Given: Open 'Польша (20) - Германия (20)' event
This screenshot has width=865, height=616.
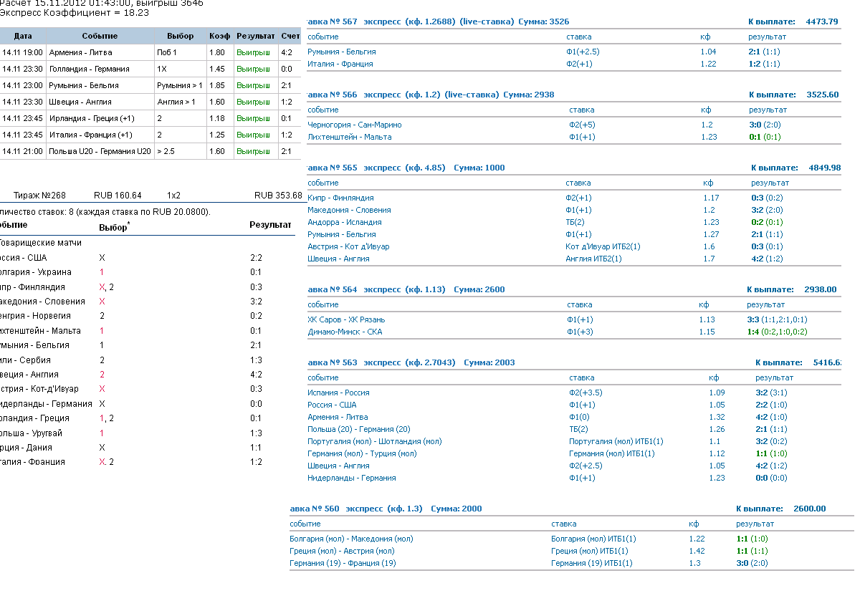Looking at the screenshot, I should click(x=359, y=429).
